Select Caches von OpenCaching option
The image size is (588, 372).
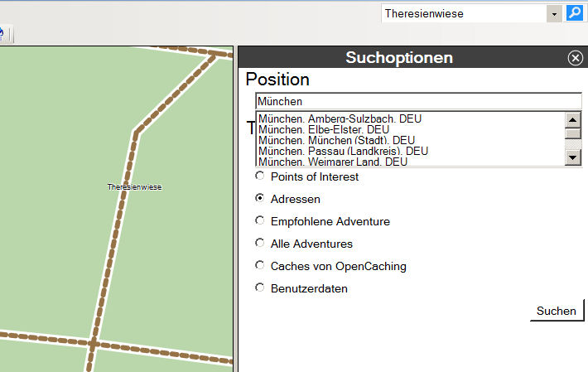tap(260, 266)
